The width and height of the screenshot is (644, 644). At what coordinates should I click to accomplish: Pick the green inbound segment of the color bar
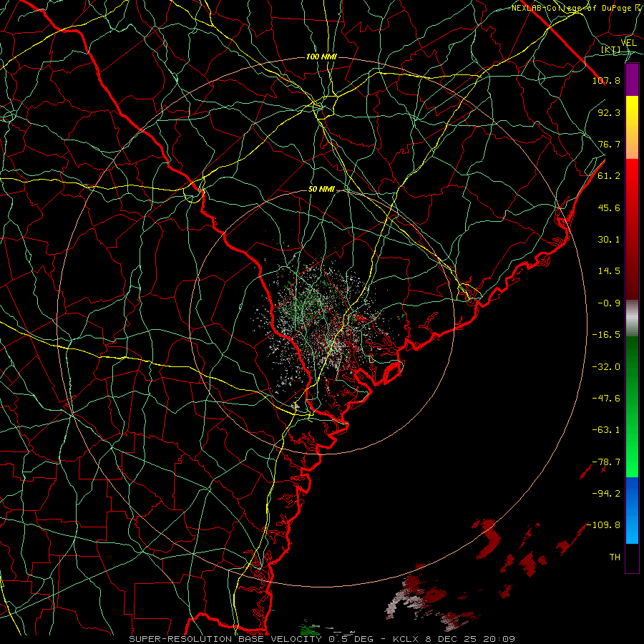point(632,406)
